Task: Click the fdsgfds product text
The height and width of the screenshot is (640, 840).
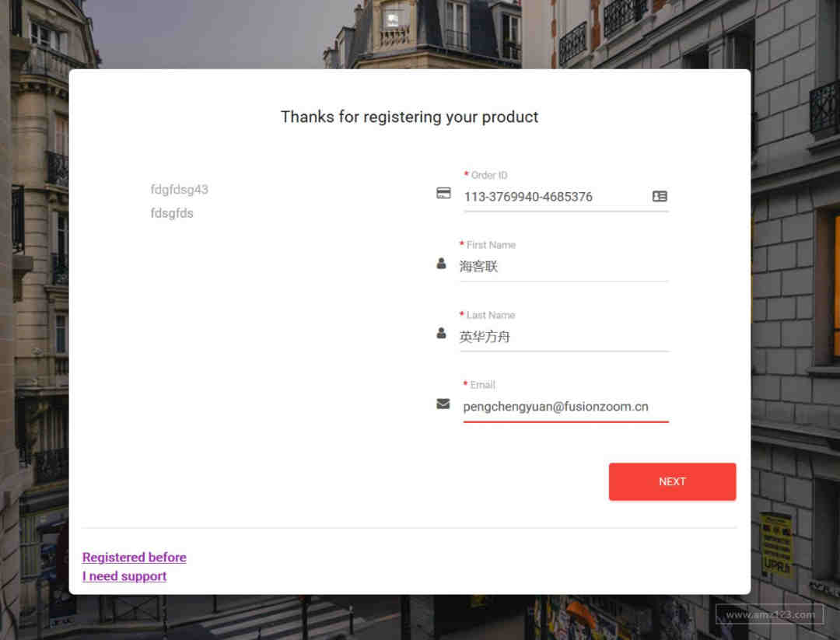Action: [x=172, y=213]
